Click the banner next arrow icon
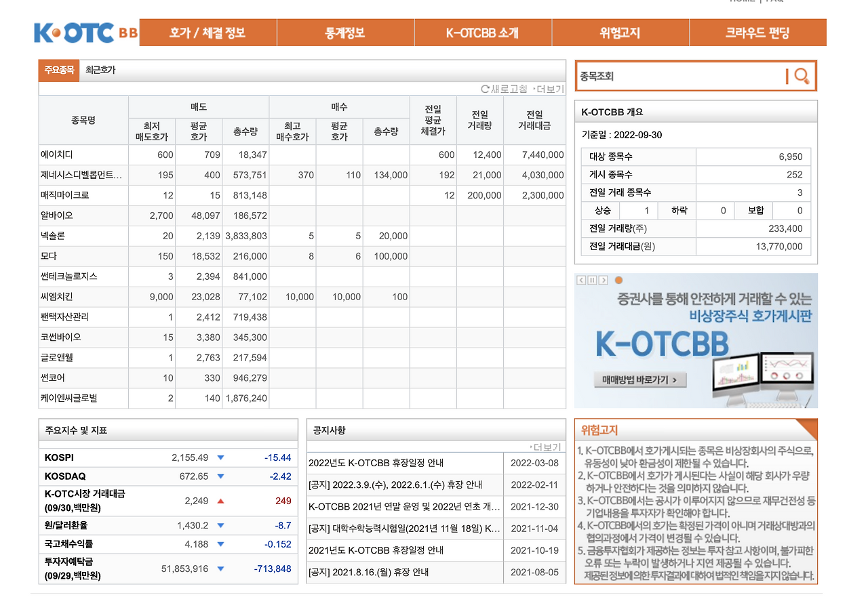Viewport: 868px width, 597px height. (x=603, y=279)
